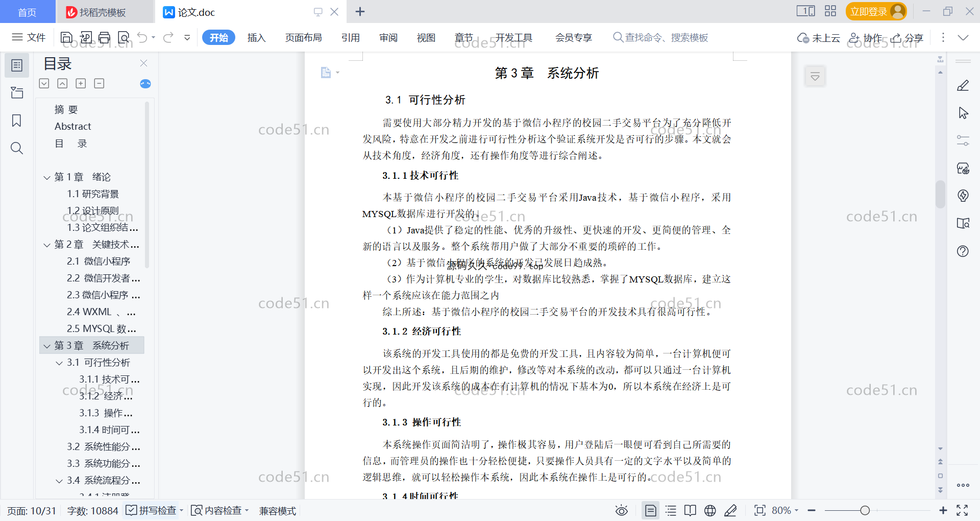Viewport: 980px width, 521px height.
Task: Click the 分享 share button
Action: (907, 38)
